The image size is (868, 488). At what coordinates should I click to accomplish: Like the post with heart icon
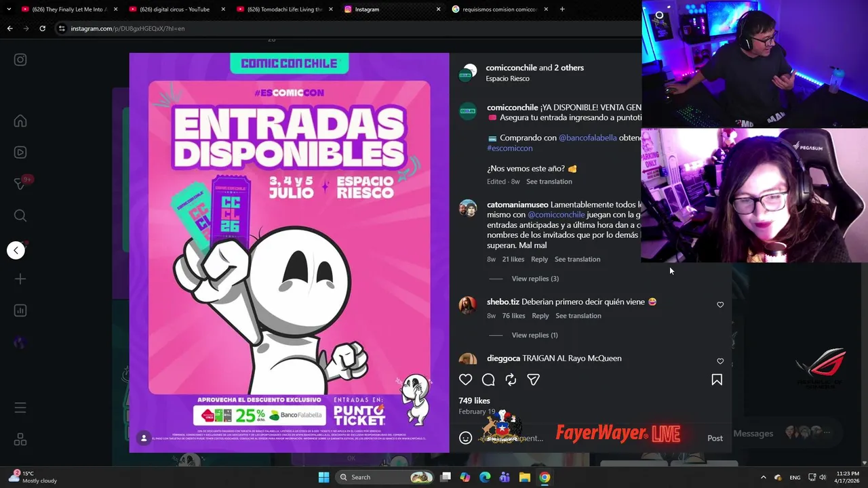[x=465, y=380]
